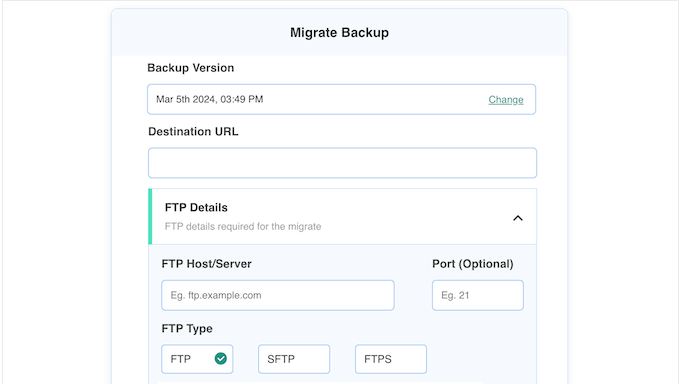
Task: Click the Port (Optional) input field
Action: tap(477, 295)
